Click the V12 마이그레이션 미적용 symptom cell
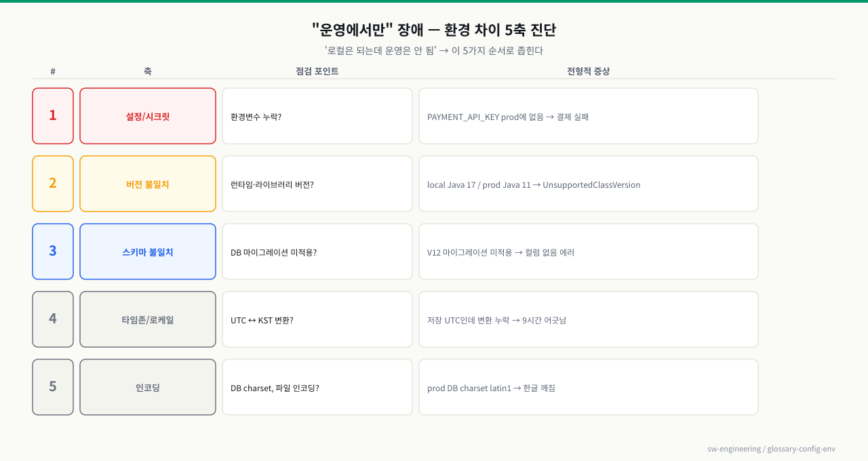 pos(589,252)
